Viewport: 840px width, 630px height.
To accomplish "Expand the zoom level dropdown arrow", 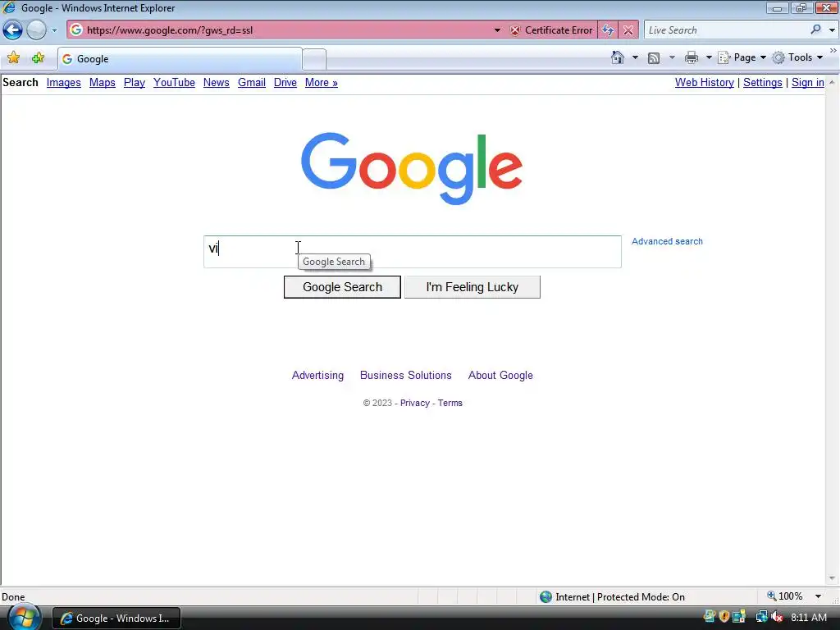I will click(818, 596).
